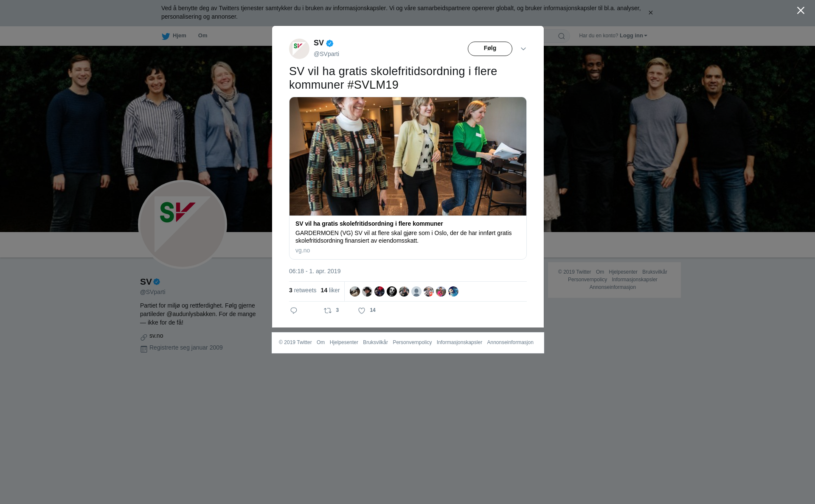Open Hjelpesenter in the modal footer
Viewport: 815px width, 504px height.
(344, 342)
